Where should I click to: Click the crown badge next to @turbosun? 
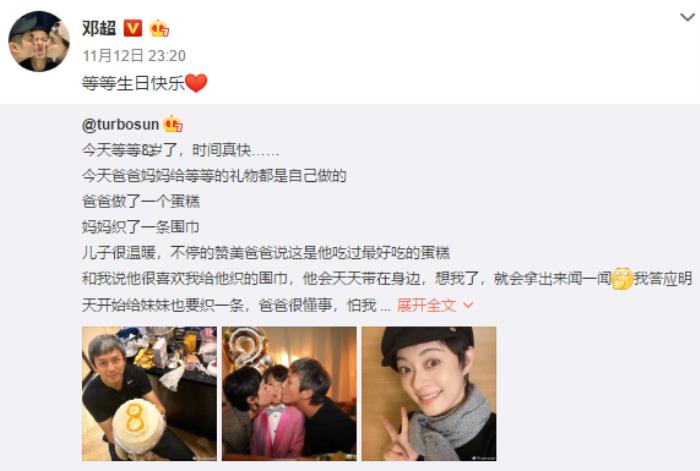[173, 124]
